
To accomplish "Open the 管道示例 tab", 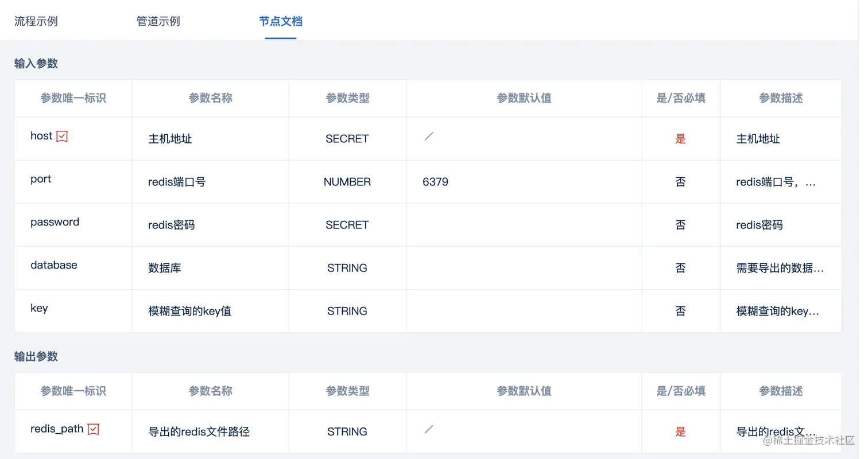I will point(158,21).
